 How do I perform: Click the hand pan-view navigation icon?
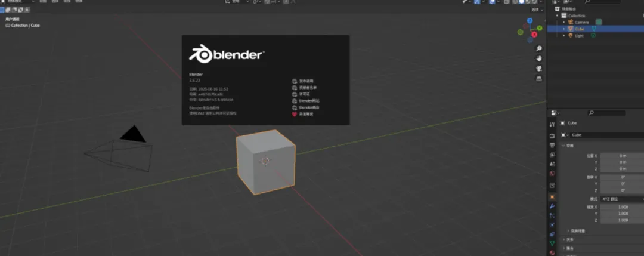click(x=539, y=58)
